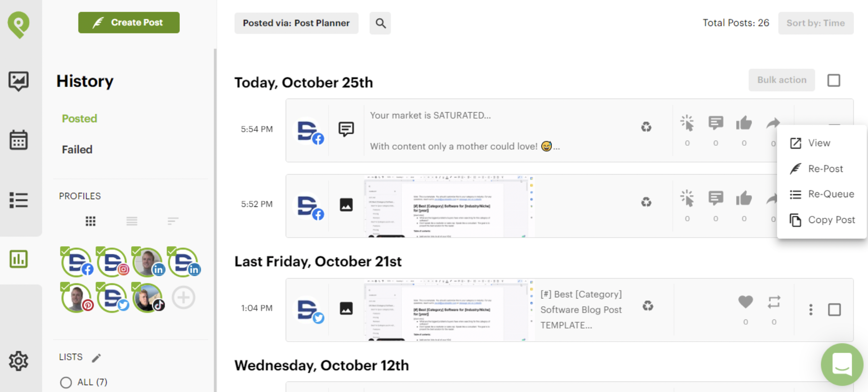
Task: Click the search magnifier next to Posted via
Action: coord(380,23)
